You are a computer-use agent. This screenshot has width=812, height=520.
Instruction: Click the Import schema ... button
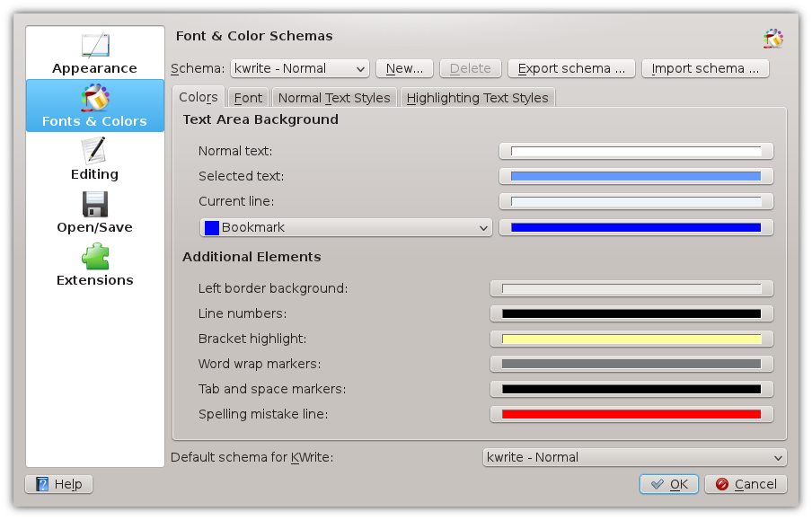pyautogui.click(x=705, y=68)
